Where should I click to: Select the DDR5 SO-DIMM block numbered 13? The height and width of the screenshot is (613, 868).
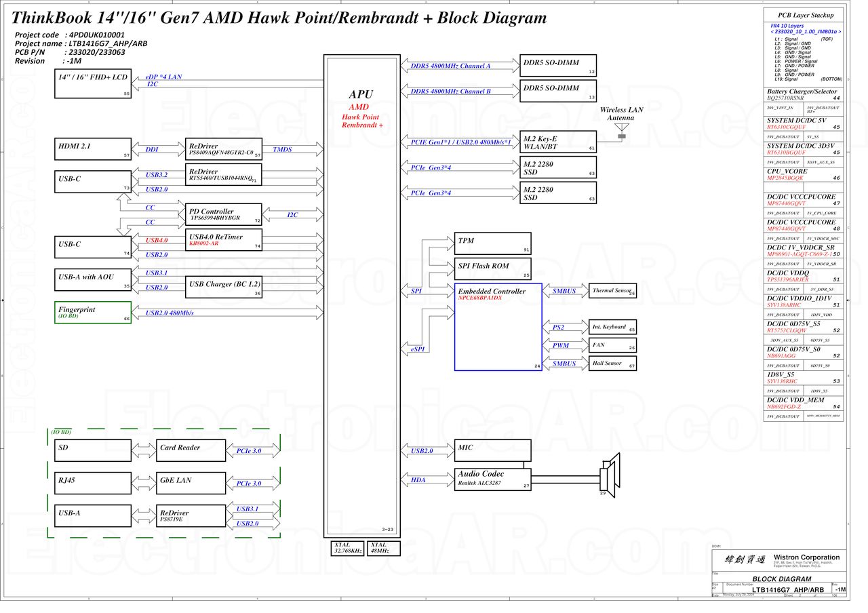coord(558,91)
